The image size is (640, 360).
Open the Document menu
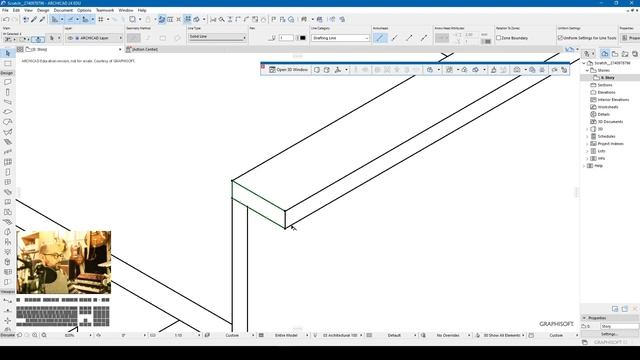tap(63, 10)
